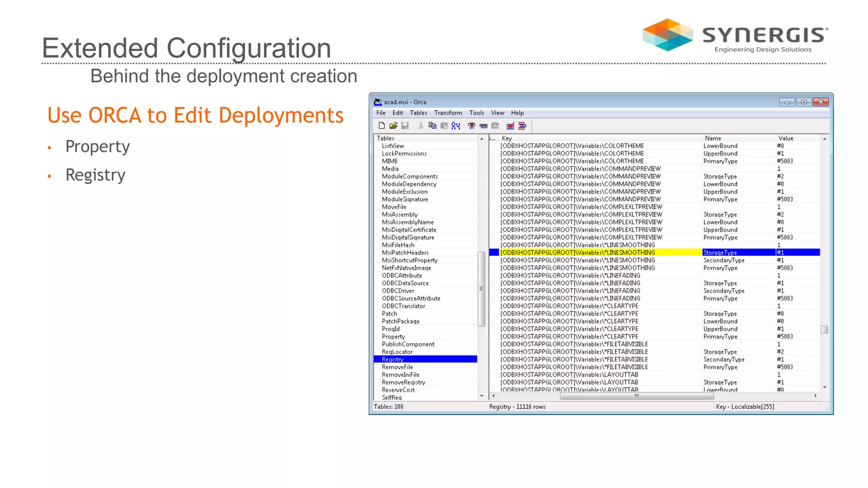
Task: Sort by the Key column header
Action: (600, 138)
